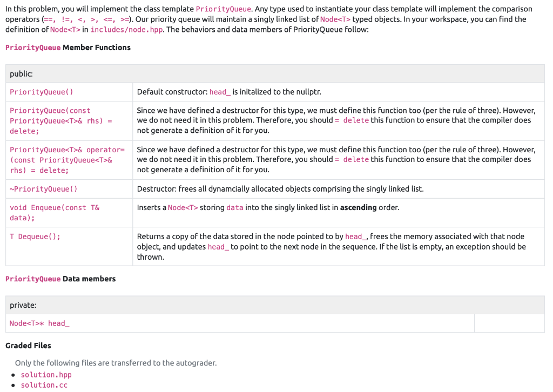
Task: Select the ~PriorityQueue() destructor signature
Action: 43,189
